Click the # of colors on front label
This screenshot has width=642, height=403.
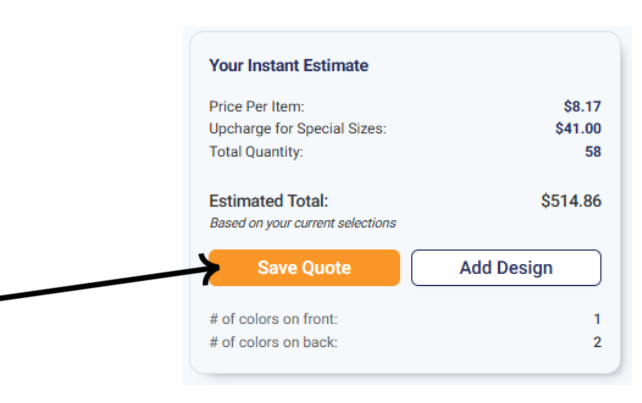pyautogui.click(x=273, y=319)
